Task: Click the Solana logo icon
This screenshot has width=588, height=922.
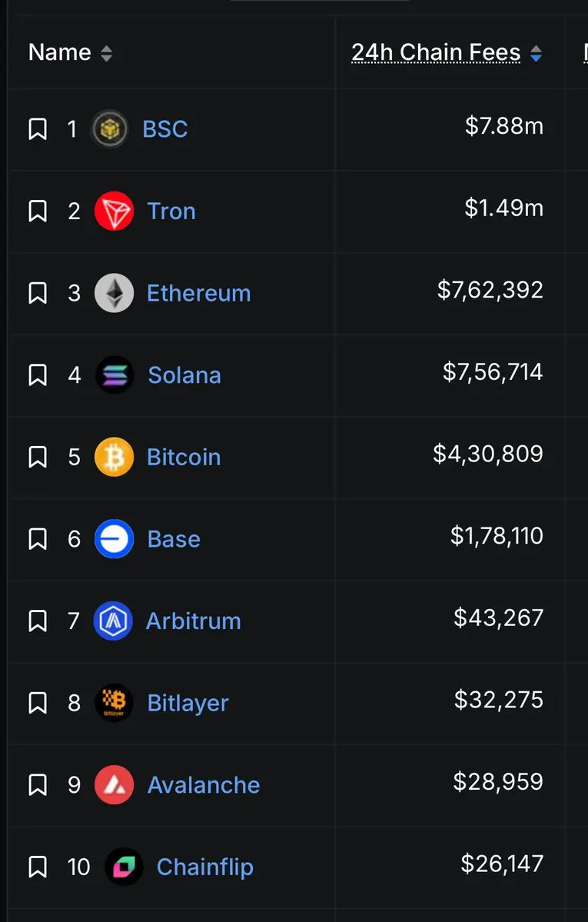Action: [x=114, y=374]
